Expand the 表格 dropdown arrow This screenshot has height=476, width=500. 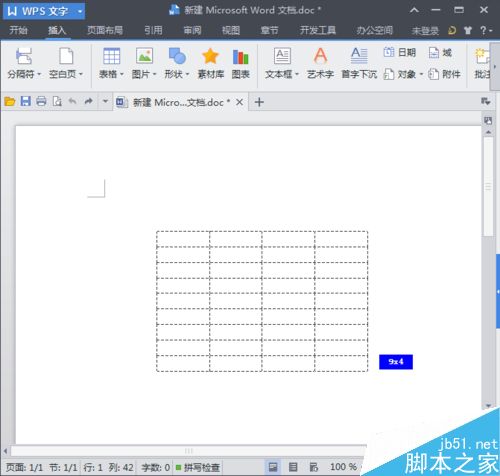coord(122,74)
